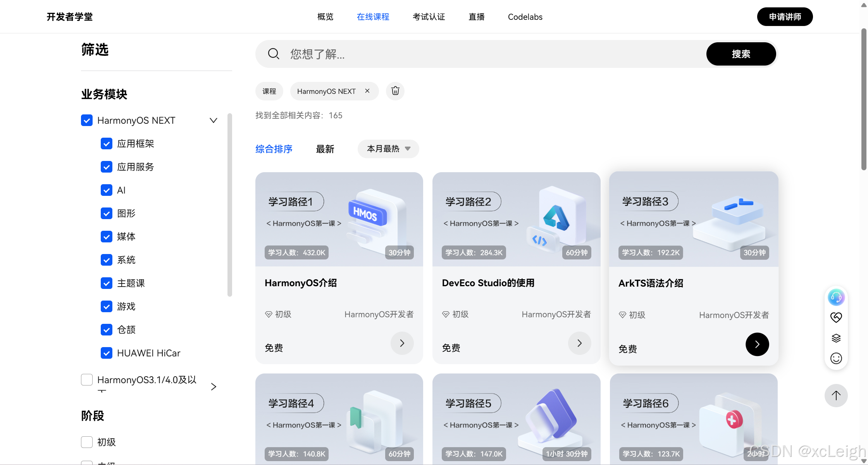Open the DevEco Studio的使用 course title
868x465 pixels.
click(x=488, y=283)
